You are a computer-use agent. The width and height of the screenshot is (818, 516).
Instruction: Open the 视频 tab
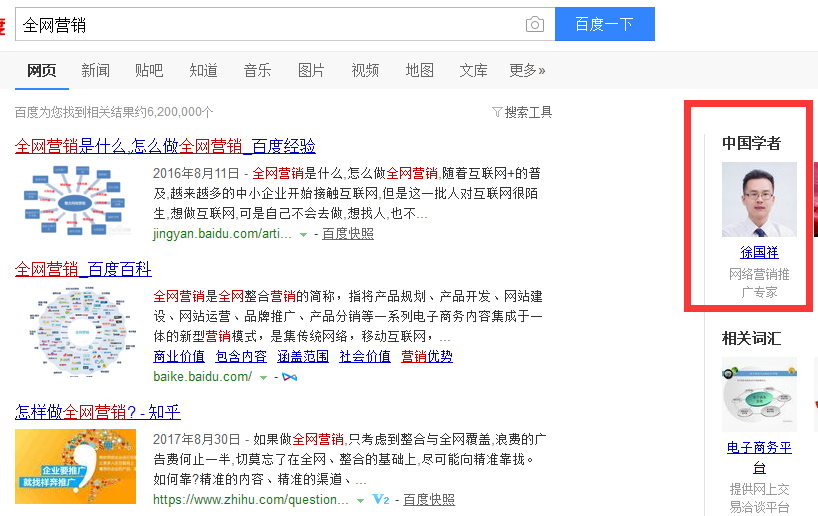tap(365, 70)
